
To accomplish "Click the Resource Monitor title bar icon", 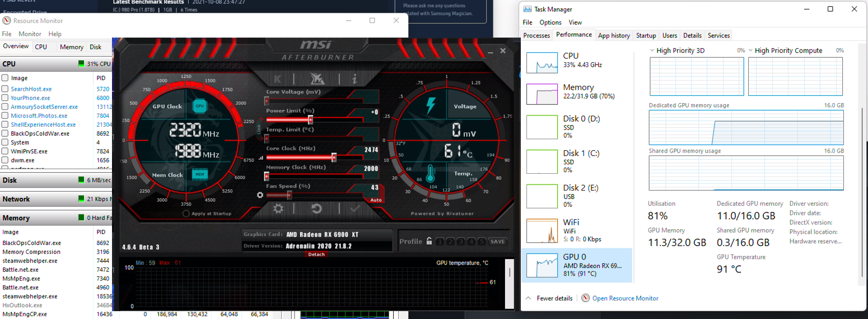I will (6, 21).
